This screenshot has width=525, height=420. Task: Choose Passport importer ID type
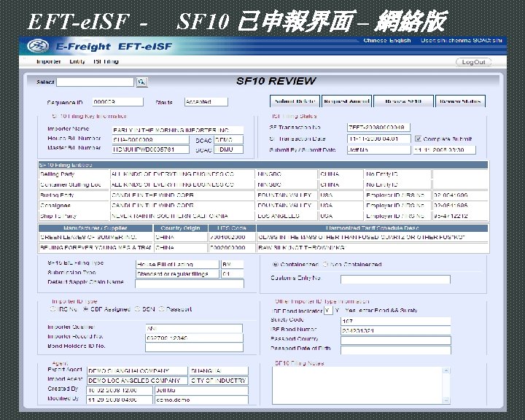point(161,309)
